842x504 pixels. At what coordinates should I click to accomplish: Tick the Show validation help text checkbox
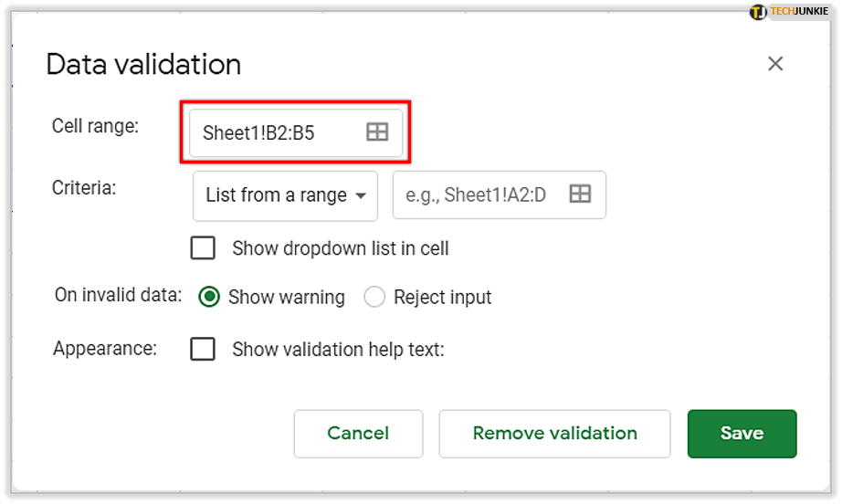203,349
